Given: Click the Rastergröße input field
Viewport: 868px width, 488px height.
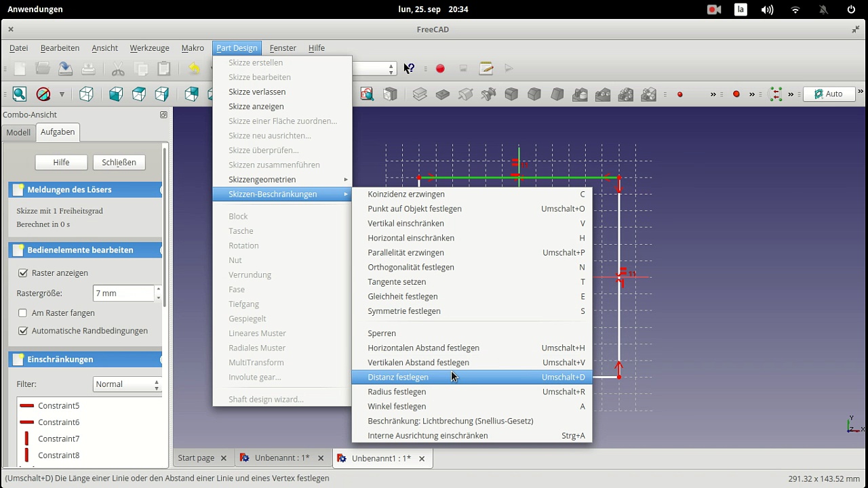Looking at the screenshot, I should click(122, 293).
